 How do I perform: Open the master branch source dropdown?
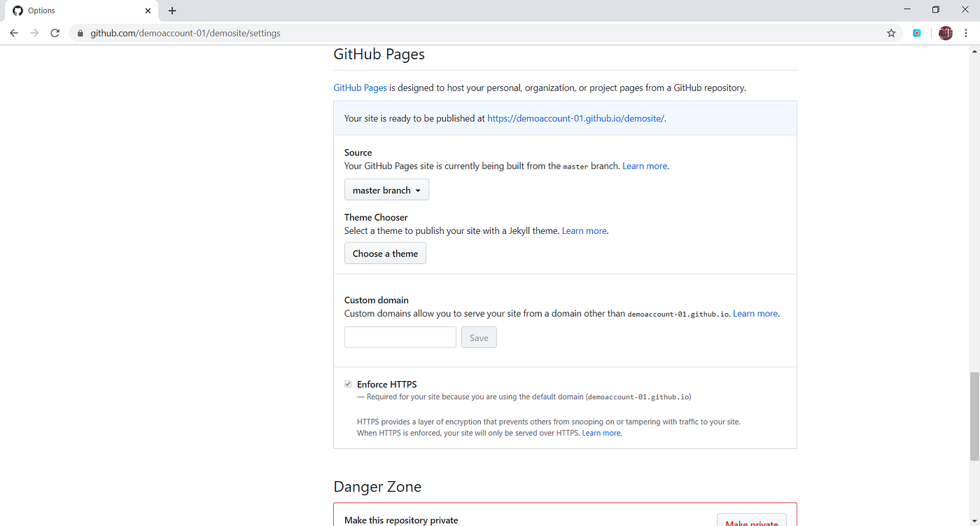click(386, 189)
